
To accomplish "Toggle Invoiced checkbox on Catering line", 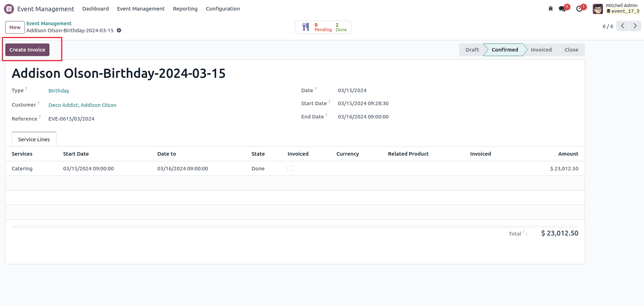I will coord(290,169).
